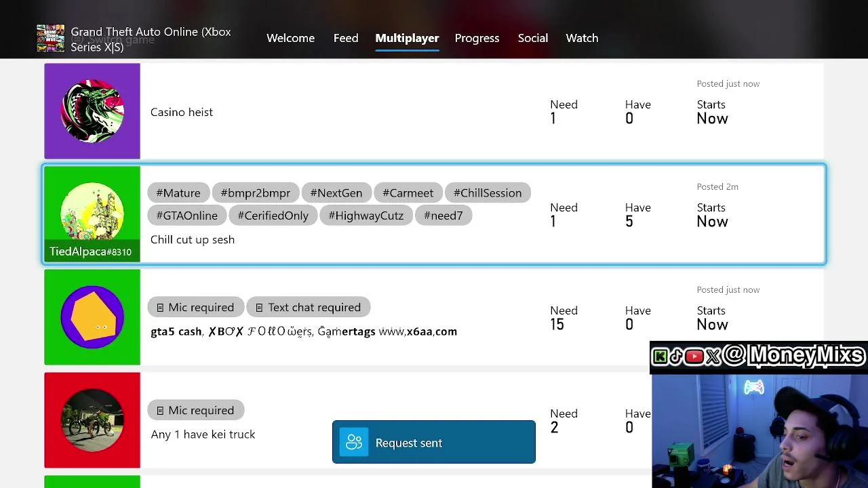
Task: Click the Grand Theft Auto game cover icon
Action: 51,39
